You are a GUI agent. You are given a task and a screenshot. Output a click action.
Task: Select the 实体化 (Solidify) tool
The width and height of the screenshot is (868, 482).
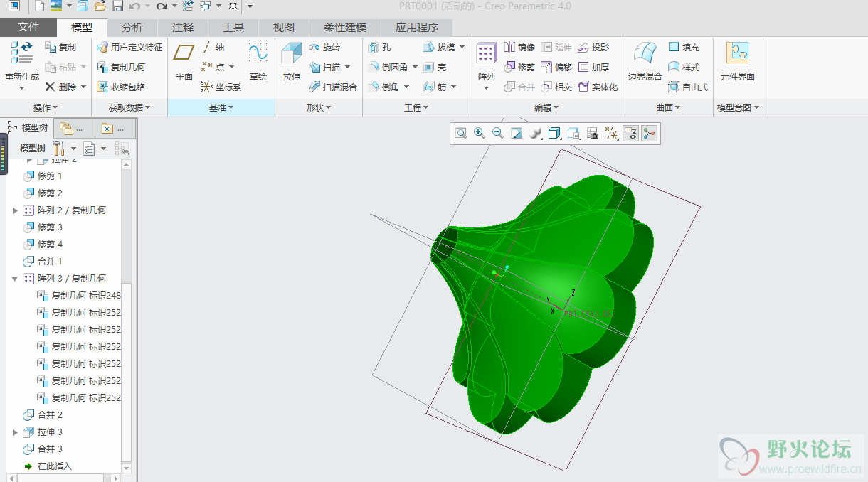[598, 87]
